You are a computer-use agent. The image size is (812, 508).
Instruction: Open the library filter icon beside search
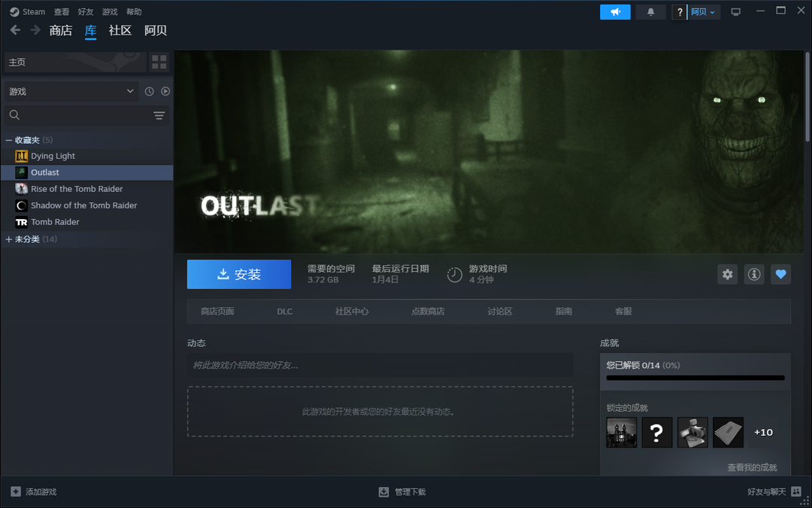159,115
